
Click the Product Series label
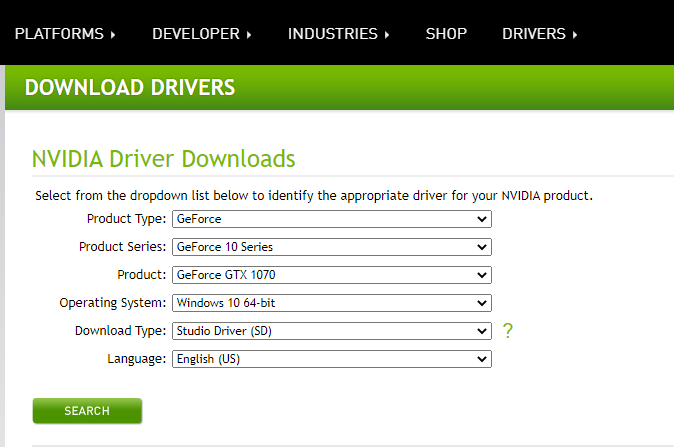123,247
